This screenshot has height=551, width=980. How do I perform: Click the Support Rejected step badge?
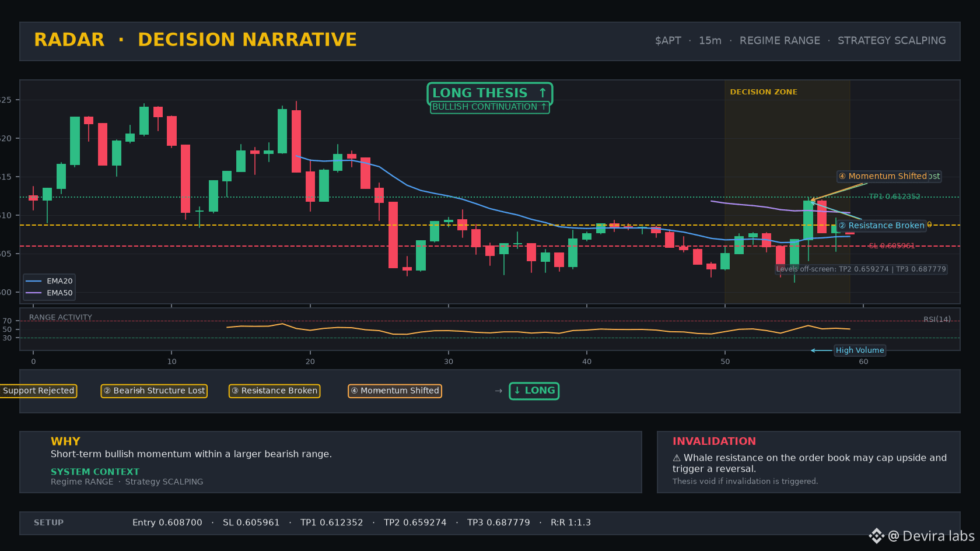(x=38, y=391)
